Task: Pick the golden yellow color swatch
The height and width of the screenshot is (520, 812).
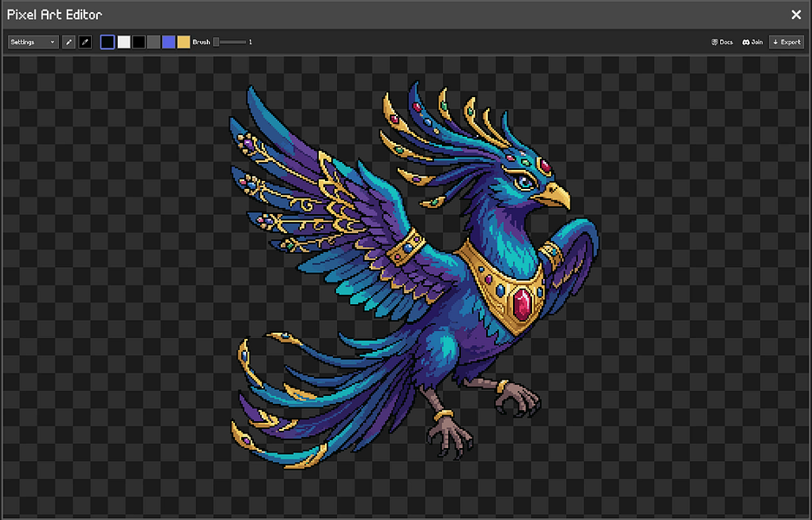Action: click(184, 42)
